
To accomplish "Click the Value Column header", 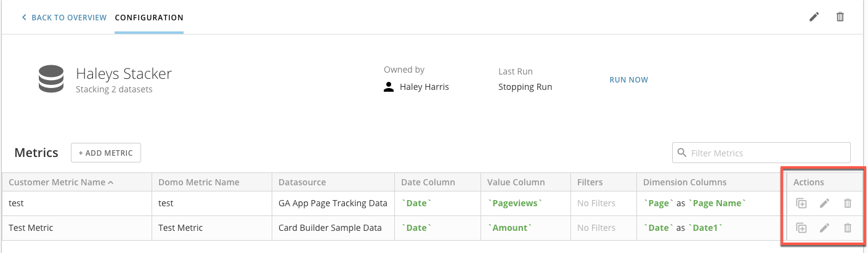I will [526, 182].
